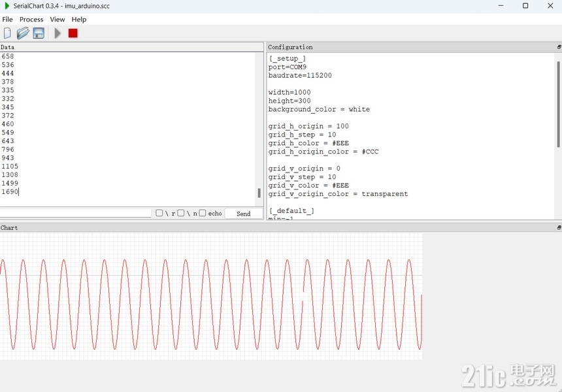
Task: Click the data value 378
Action: pos(8,82)
